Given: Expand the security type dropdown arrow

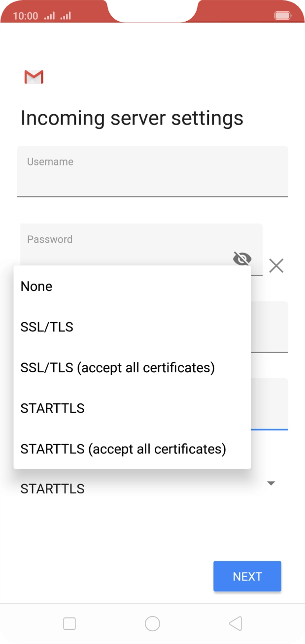Looking at the screenshot, I should (271, 483).
